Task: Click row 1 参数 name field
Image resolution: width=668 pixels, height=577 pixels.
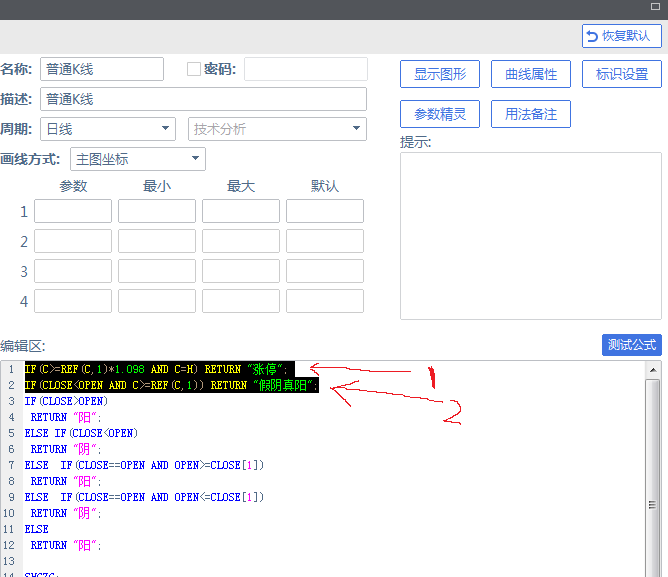Action: pyautogui.click(x=73, y=211)
